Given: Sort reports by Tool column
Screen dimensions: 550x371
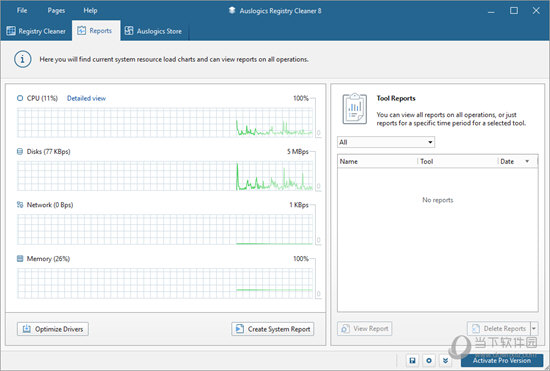Looking at the screenshot, I should [458, 161].
